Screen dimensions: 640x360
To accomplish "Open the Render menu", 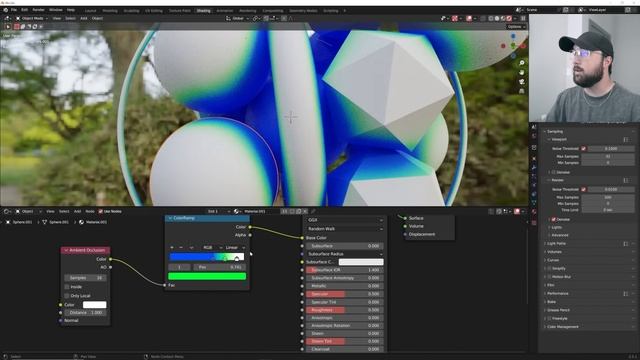I will [38, 10].
